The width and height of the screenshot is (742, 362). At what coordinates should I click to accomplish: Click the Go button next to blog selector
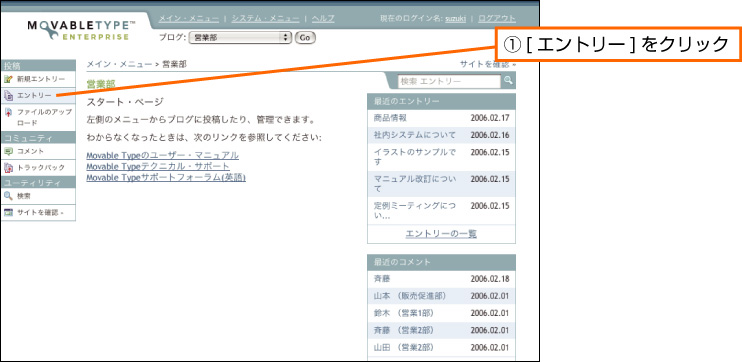tap(305, 37)
